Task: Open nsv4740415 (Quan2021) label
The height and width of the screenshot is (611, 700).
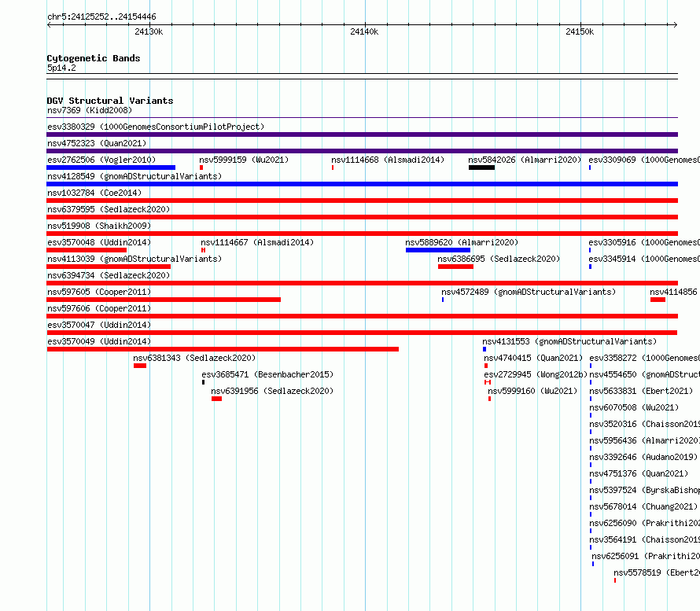Action: 533,358
